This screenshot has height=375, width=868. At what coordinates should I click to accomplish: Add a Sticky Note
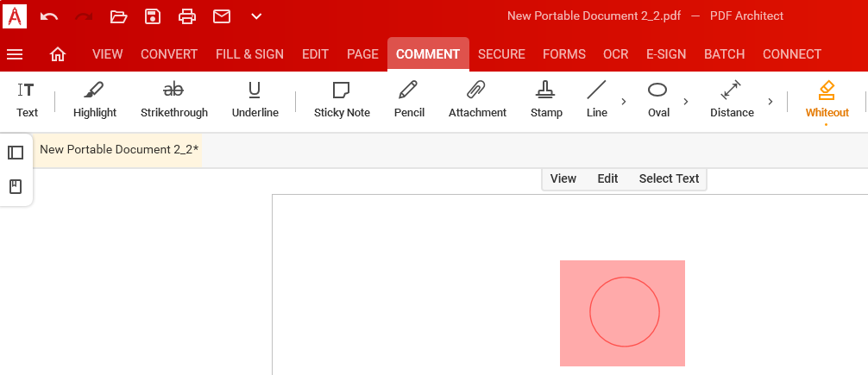tap(342, 99)
